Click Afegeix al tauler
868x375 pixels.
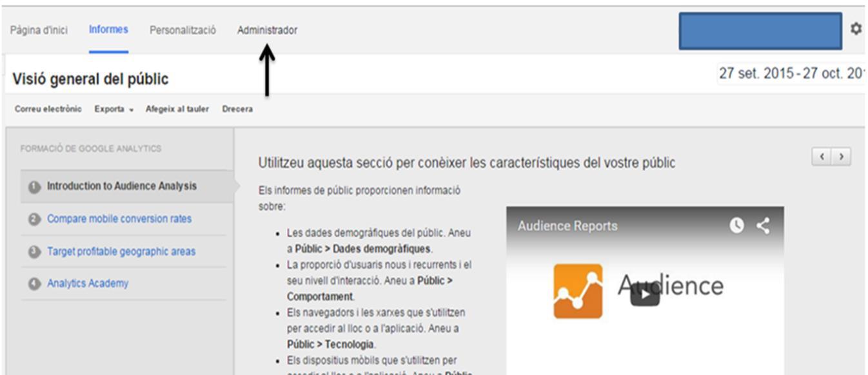click(177, 109)
